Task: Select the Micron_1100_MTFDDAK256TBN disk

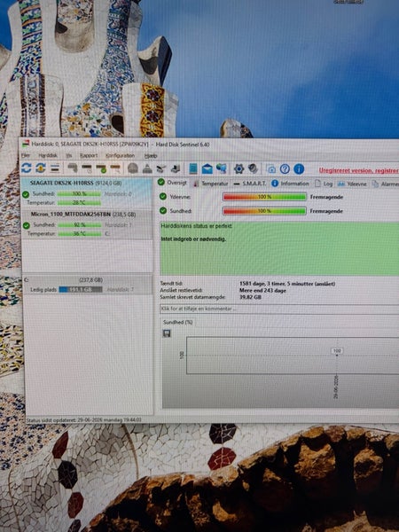Action: pos(87,224)
